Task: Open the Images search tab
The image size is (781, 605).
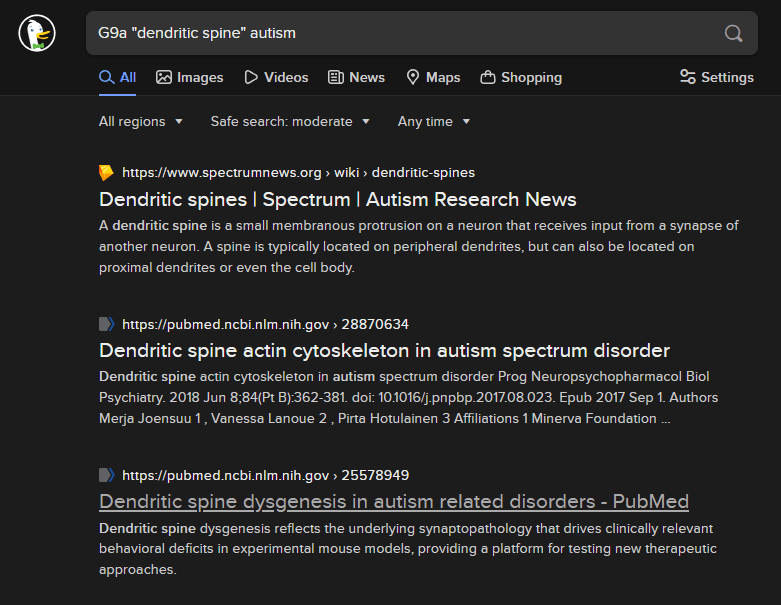Action: pos(190,77)
